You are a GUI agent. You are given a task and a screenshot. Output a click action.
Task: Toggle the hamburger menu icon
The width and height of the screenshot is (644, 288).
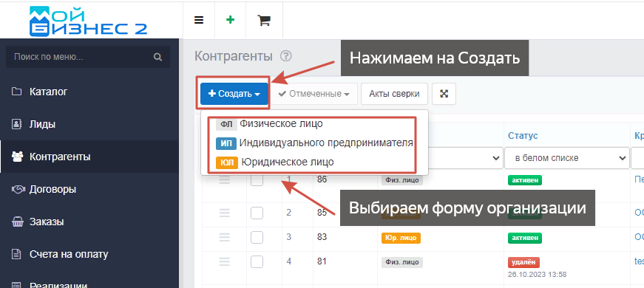coord(199,20)
